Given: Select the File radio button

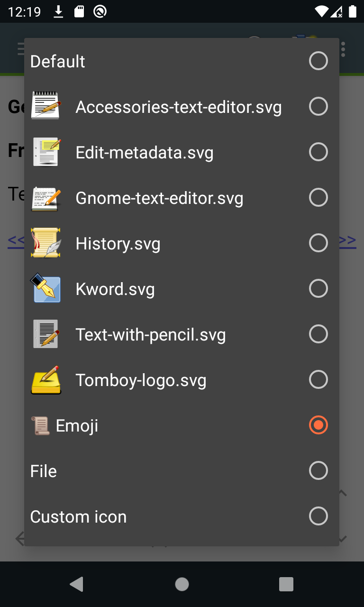Looking at the screenshot, I should click(318, 470).
